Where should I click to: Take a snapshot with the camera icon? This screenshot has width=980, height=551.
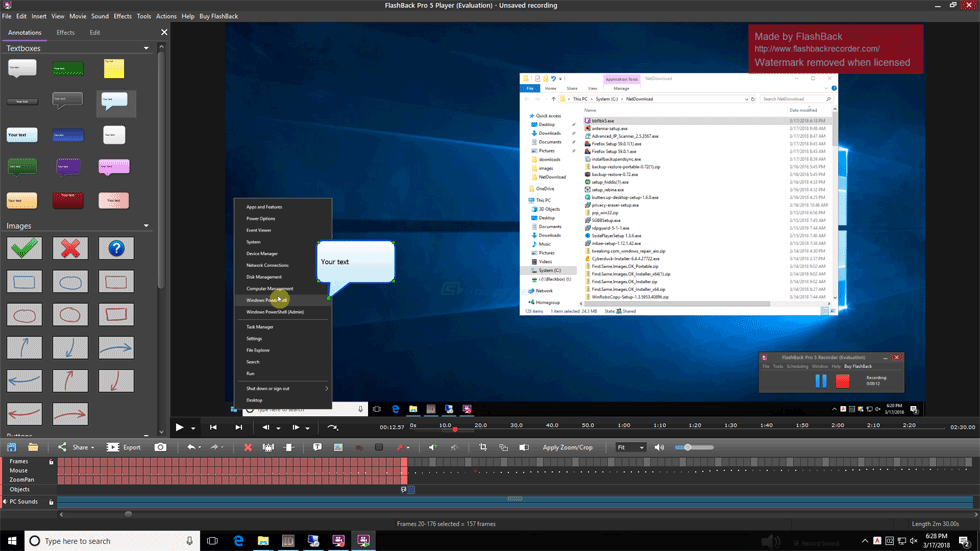160,447
